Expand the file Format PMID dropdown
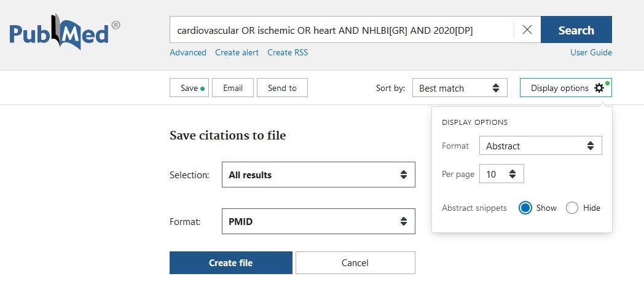The width and height of the screenshot is (644, 303). click(318, 221)
